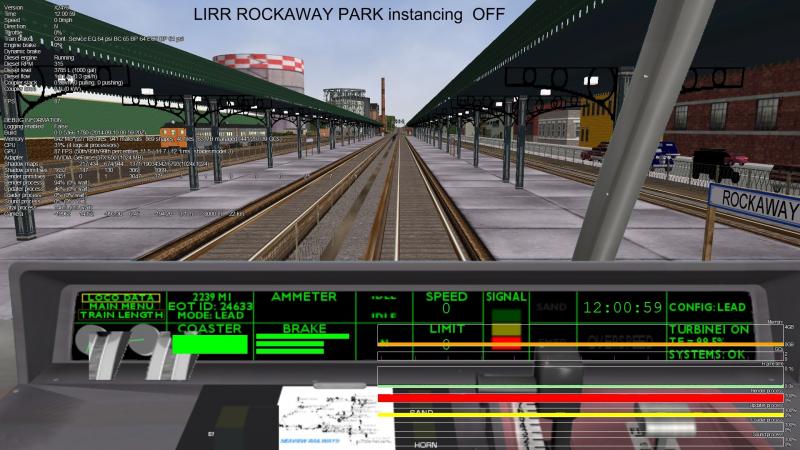The image size is (800, 450).
Task: Grab the left throttle lever handle
Action: click(x=108, y=354)
